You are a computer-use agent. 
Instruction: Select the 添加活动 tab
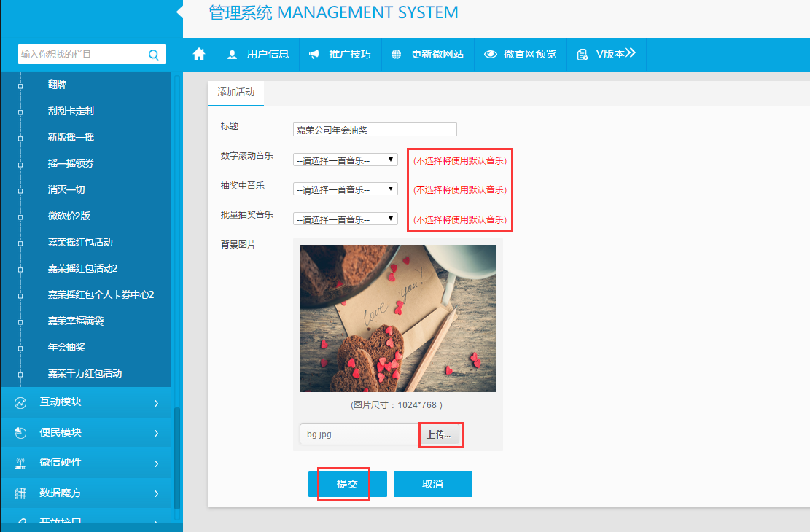236,93
